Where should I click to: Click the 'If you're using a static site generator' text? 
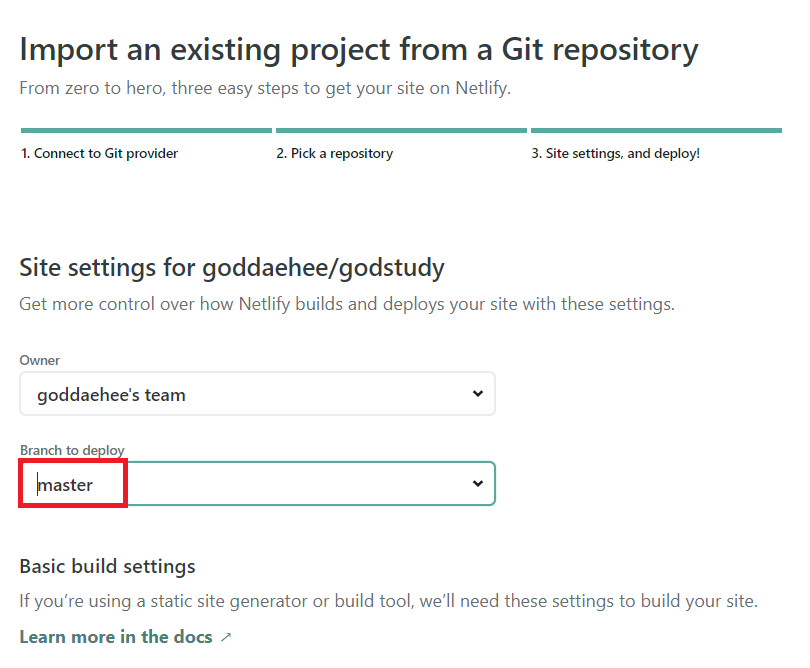[x=388, y=601]
